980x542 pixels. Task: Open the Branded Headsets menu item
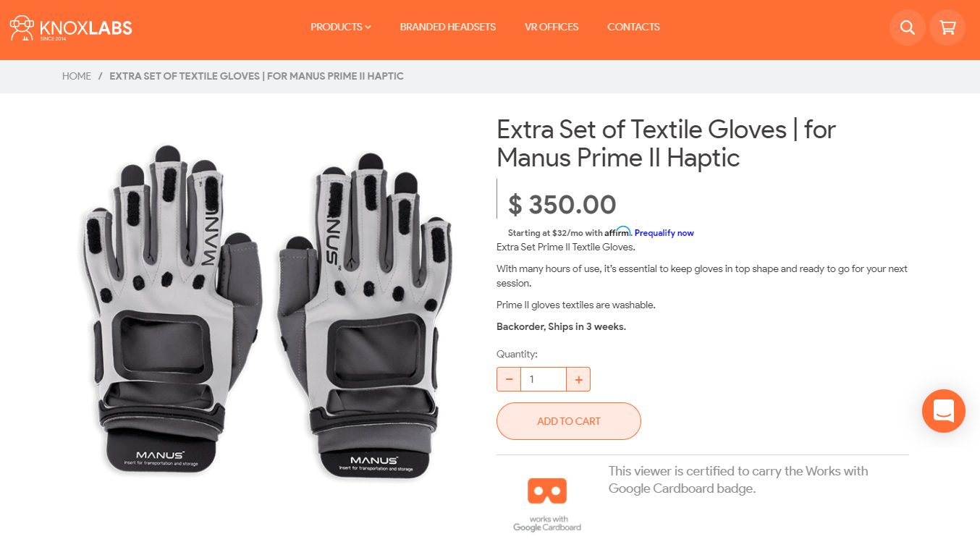pyautogui.click(x=448, y=27)
